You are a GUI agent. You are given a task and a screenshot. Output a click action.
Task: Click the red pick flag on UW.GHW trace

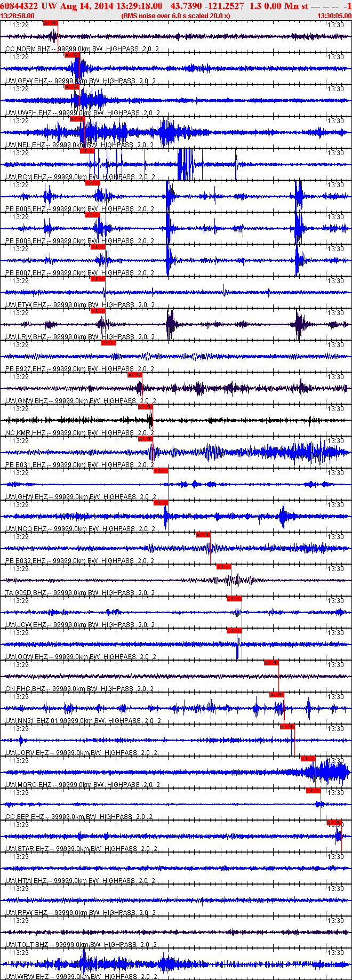tap(161, 471)
